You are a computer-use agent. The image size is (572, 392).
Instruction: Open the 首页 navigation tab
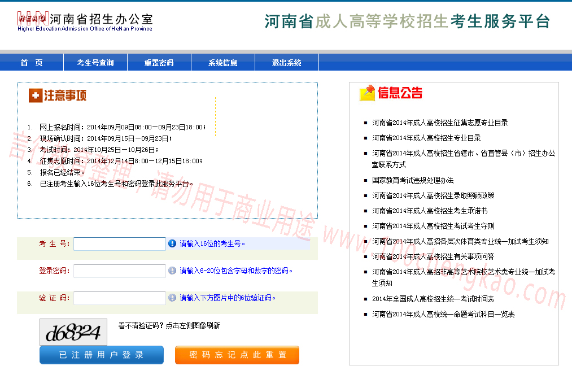pyautogui.click(x=32, y=62)
